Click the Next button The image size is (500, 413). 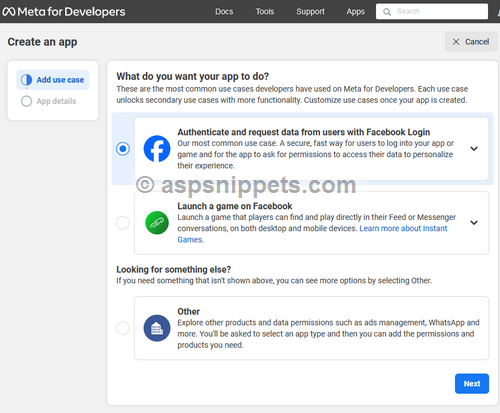pyautogui.click(x=472, y=384)
